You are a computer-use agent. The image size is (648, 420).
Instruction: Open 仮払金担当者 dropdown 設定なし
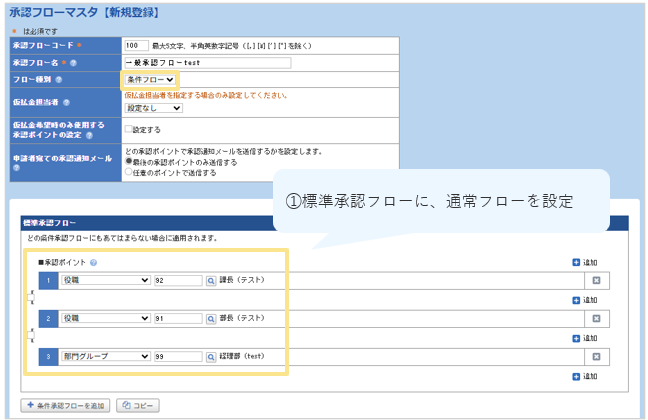153,108
